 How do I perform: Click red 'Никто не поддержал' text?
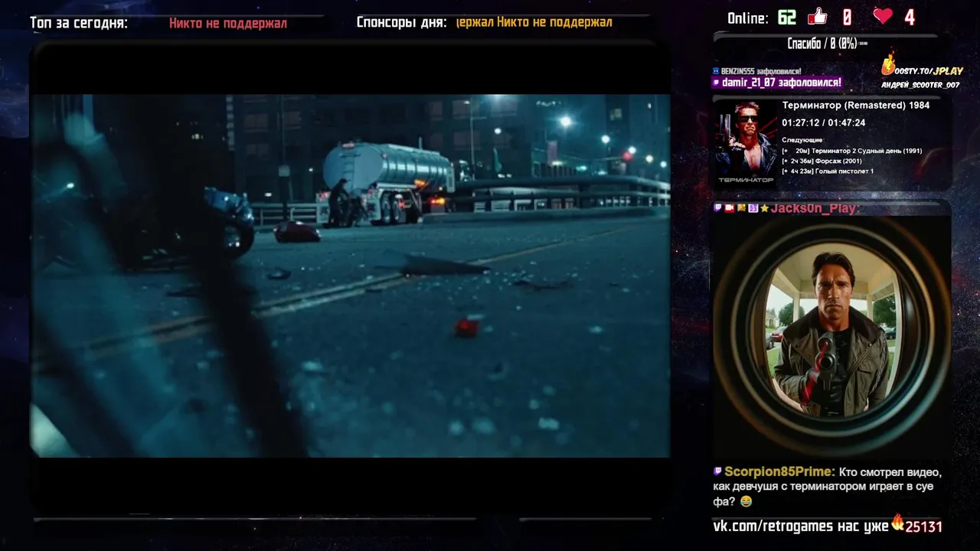(228, 23)
